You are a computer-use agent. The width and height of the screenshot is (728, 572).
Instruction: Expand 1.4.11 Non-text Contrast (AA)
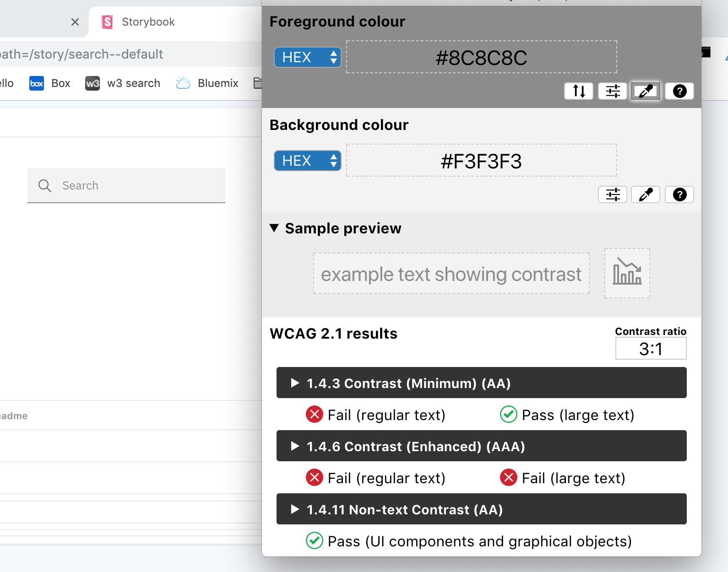tap(482, 509)
